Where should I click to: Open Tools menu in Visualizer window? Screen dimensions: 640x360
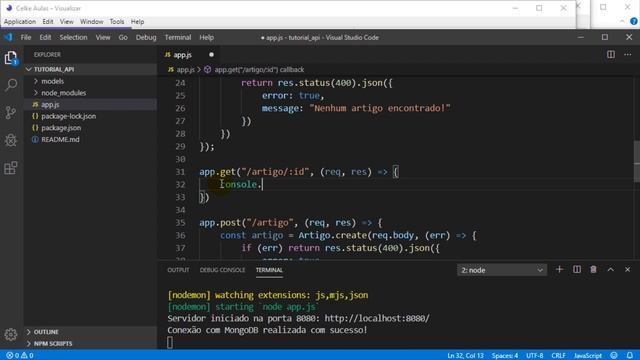click(x=117, y=22)
